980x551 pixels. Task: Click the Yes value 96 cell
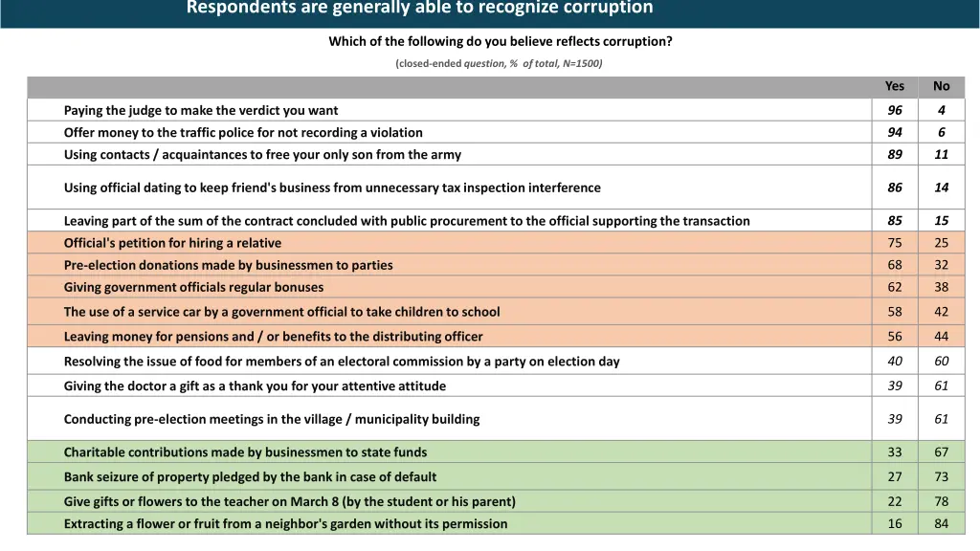point(894,110)
